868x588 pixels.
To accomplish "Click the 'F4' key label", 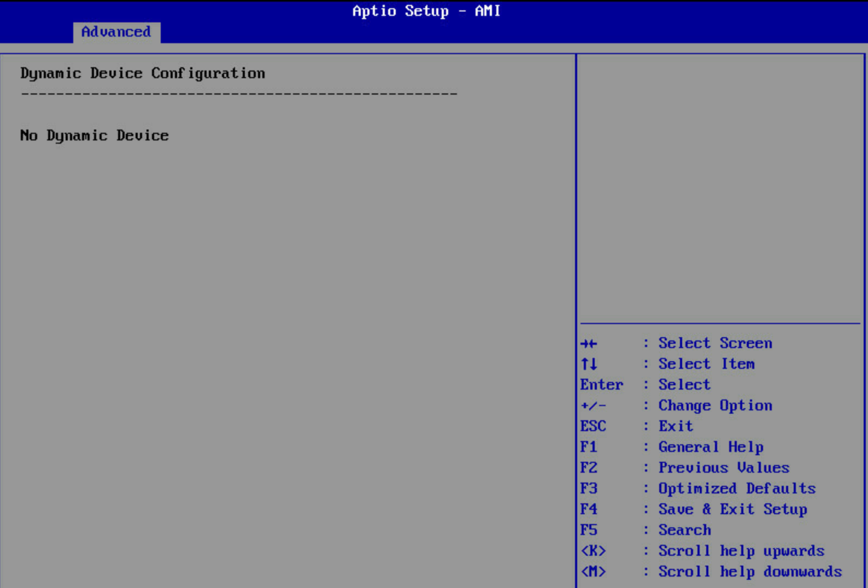I will (x=589, y=509).
